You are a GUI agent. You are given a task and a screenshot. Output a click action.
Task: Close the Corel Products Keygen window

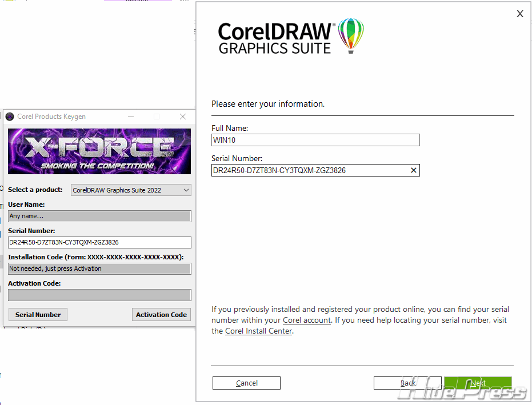pos(183,117)
